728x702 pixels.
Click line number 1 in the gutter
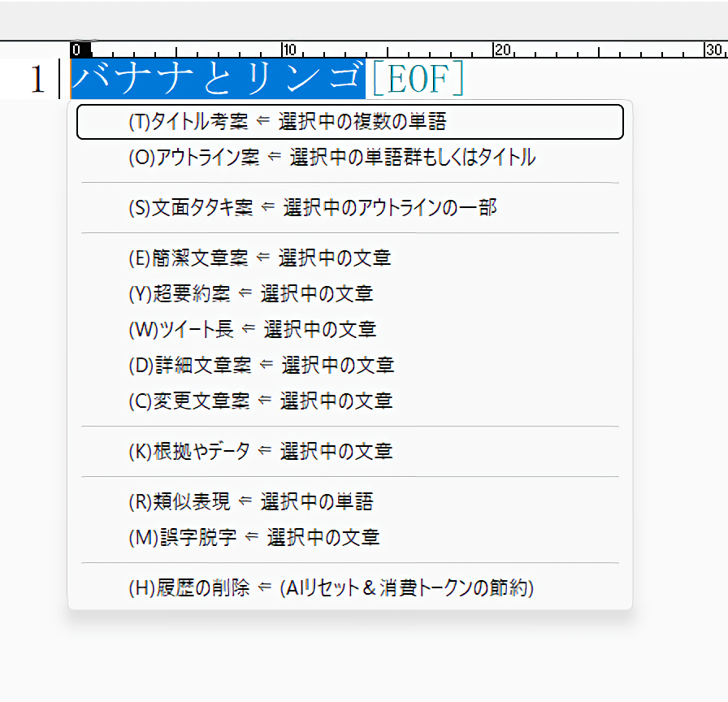[x=37, y=80]
